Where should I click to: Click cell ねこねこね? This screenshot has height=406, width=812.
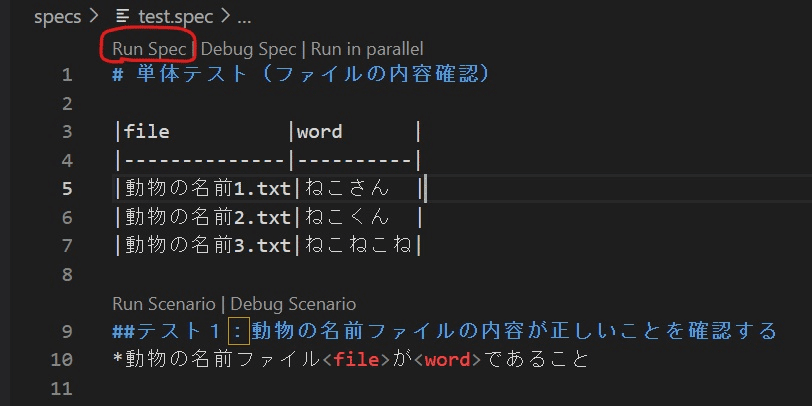358,245
